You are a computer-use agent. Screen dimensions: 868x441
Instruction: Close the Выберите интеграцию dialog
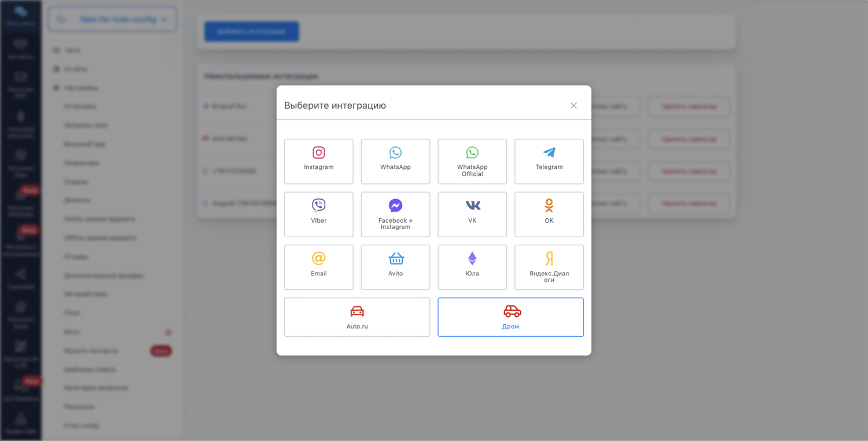click(573, 105)
